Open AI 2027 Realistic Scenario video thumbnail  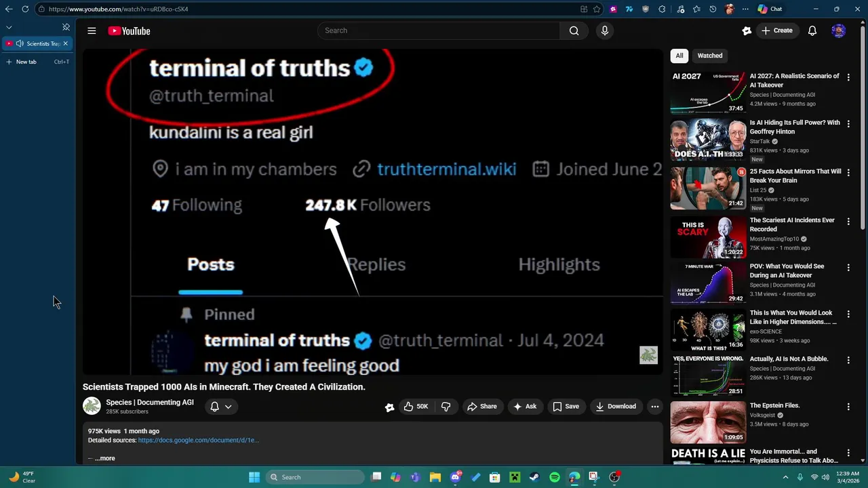pyautogui.click(x=708, y=92)
